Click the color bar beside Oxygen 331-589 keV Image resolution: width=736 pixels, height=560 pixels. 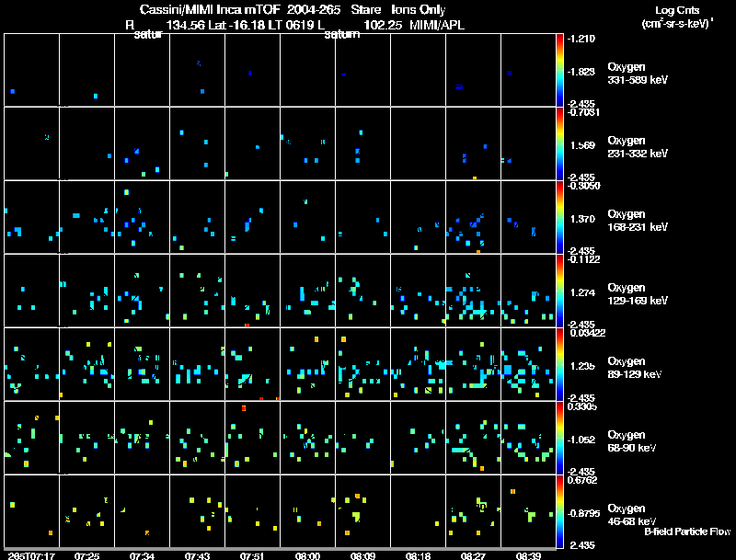[x=559, y=70]
